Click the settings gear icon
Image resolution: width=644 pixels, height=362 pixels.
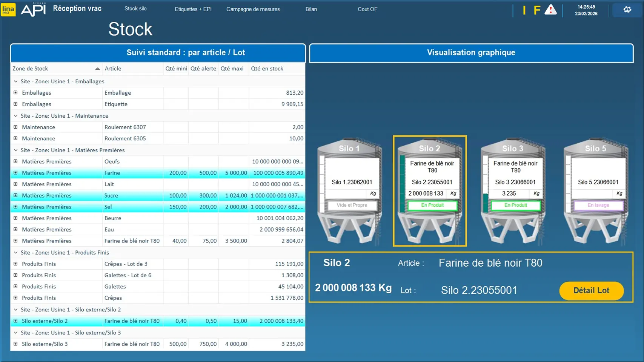coord(627,10)
